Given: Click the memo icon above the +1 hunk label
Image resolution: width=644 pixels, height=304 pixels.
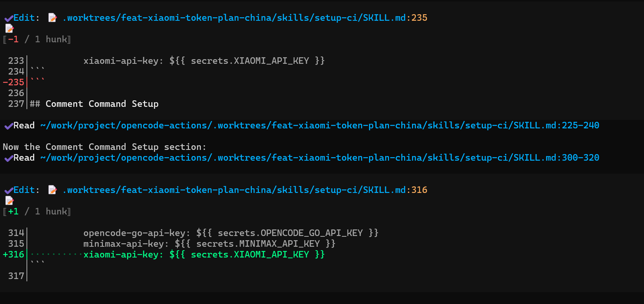Looking at the screenshot, I should click(x=9, y=201).
